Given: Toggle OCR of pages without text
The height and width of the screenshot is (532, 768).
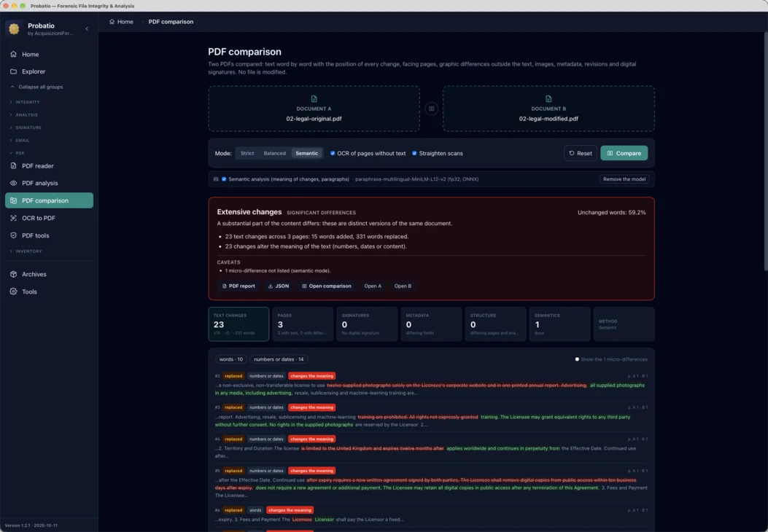Looking at the screenshot, I should 333,153.
